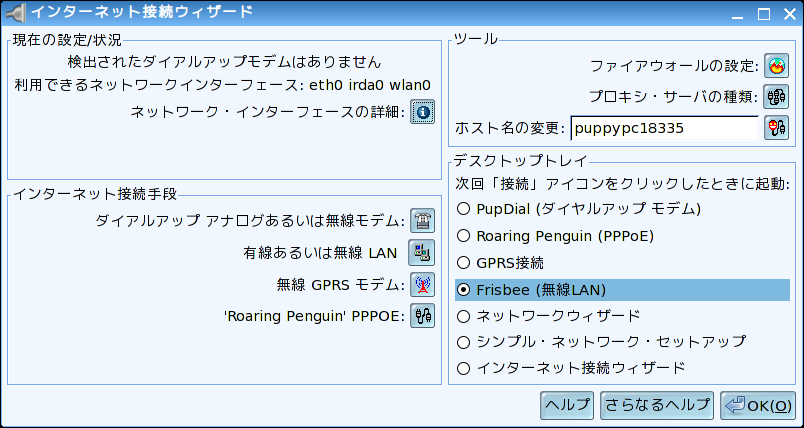The image size is (804, 428).
Task: Click the wizard title bar plug icon
Action: pyautogui.click(x=14, y=12)
